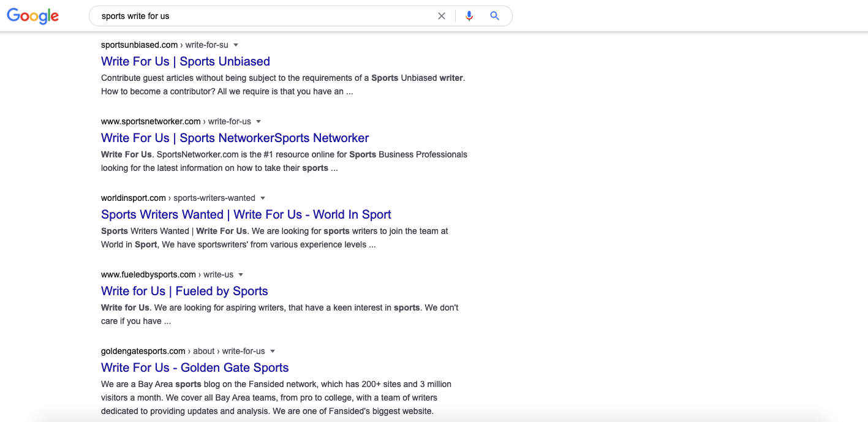The height and width of the screenshot is (422, 868).
Task: Open 'Write for Us | Fueled by Sports' result
Action: coord(184,291)
